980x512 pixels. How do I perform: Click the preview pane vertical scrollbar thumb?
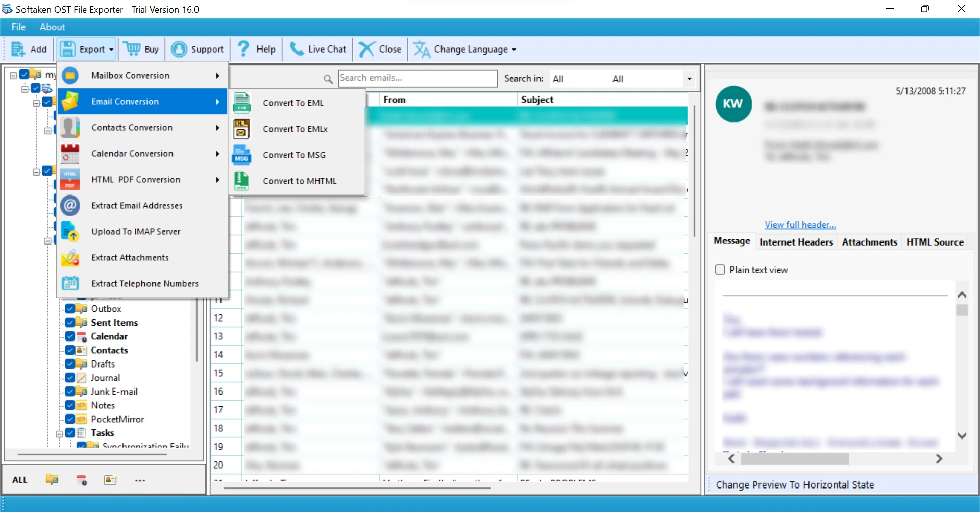click(x=962, y=310)
